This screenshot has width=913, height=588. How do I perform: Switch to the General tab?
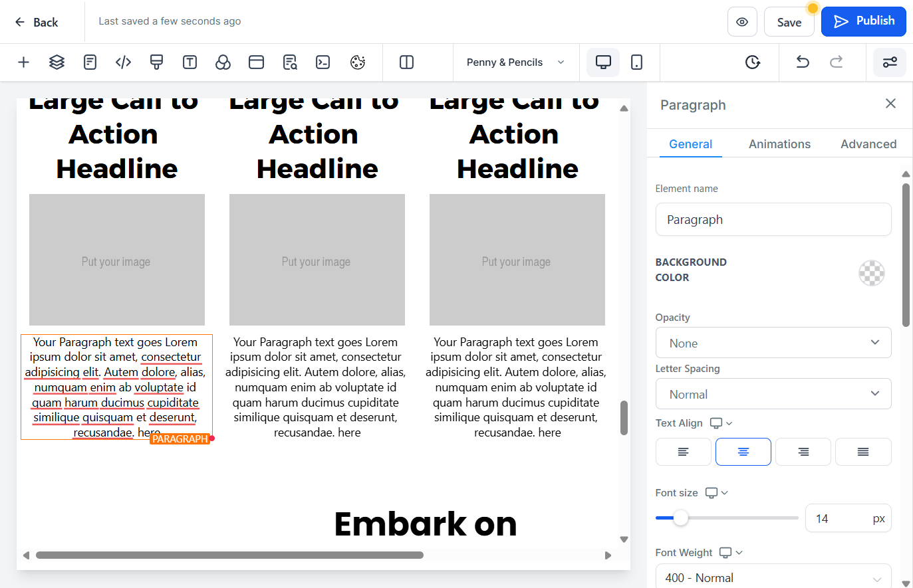click(690, 144)
